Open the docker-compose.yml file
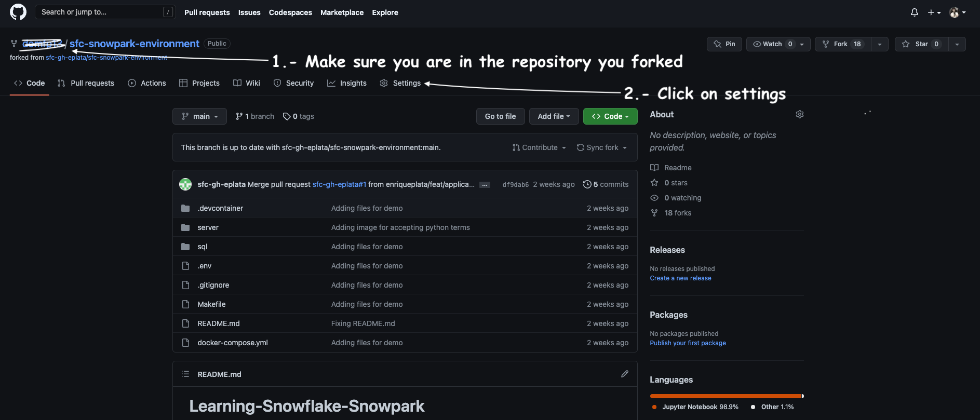The height and width of the screenshot is (420, 980). coord(233,343)
